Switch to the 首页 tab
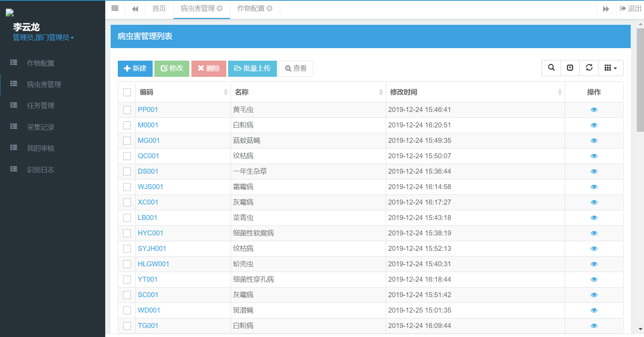 coord(159,9)
